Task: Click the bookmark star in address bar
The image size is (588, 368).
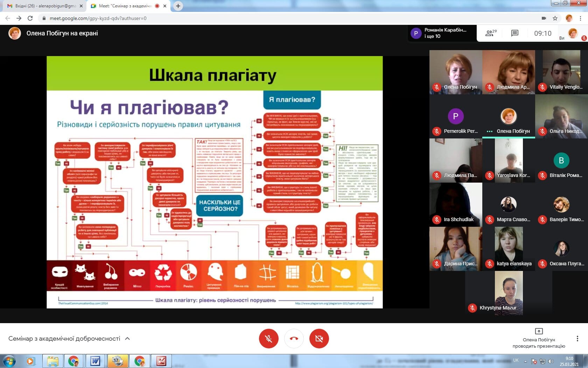Action: 555,18
